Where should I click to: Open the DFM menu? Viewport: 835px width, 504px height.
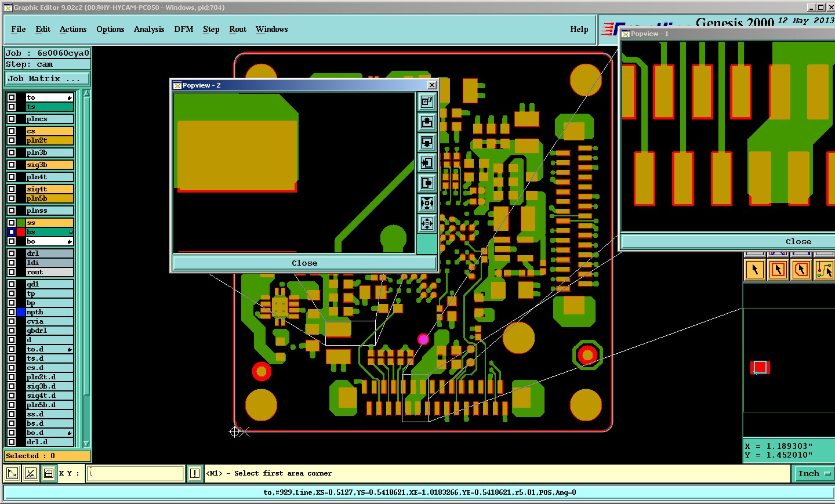pos(184,29)
